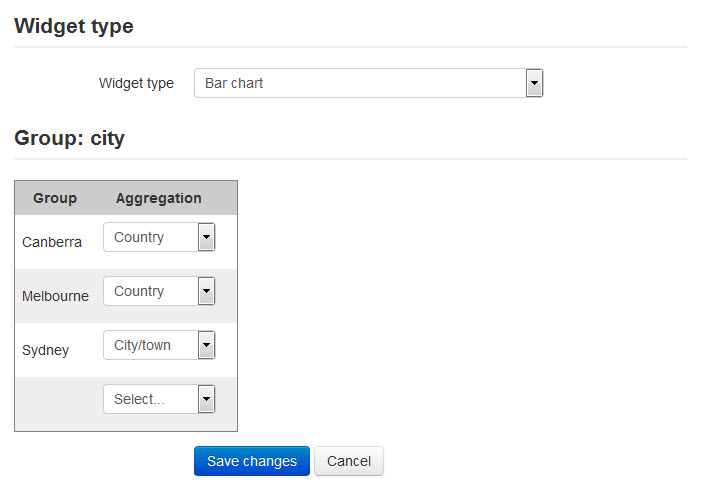Click the Widget type section heading
Viewport: 701px width, 488px height.
click(74, 26)
